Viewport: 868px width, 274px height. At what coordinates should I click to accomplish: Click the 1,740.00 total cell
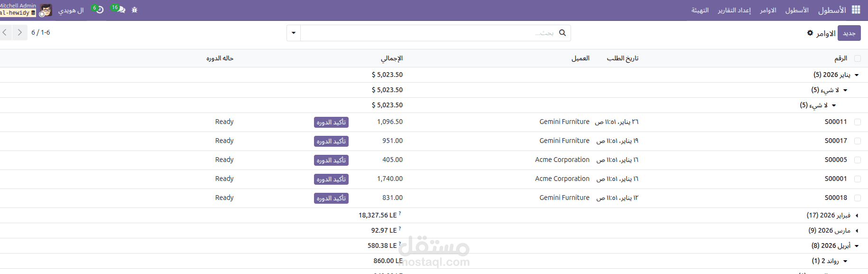click(x=390, y=179)
